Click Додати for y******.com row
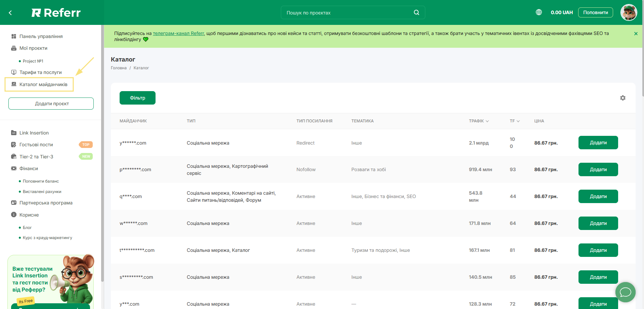 pos(598,143)
